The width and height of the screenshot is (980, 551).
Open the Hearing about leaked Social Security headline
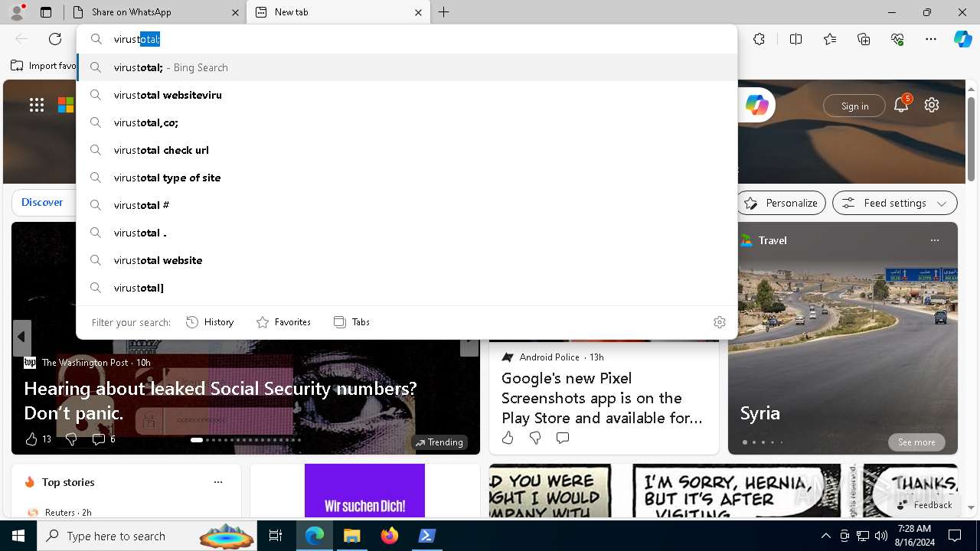tap(220, 400)
